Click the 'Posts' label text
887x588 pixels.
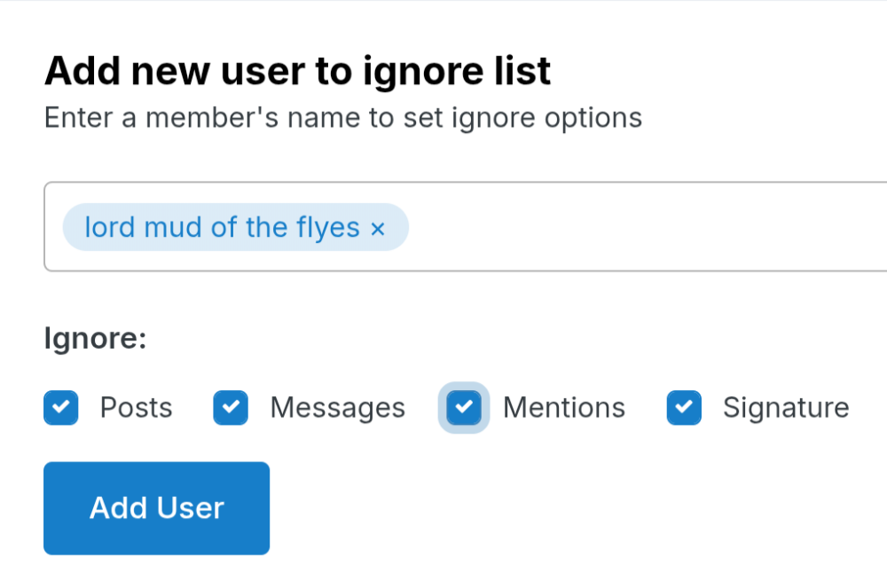pyautogui.click(x=136, y=408)
